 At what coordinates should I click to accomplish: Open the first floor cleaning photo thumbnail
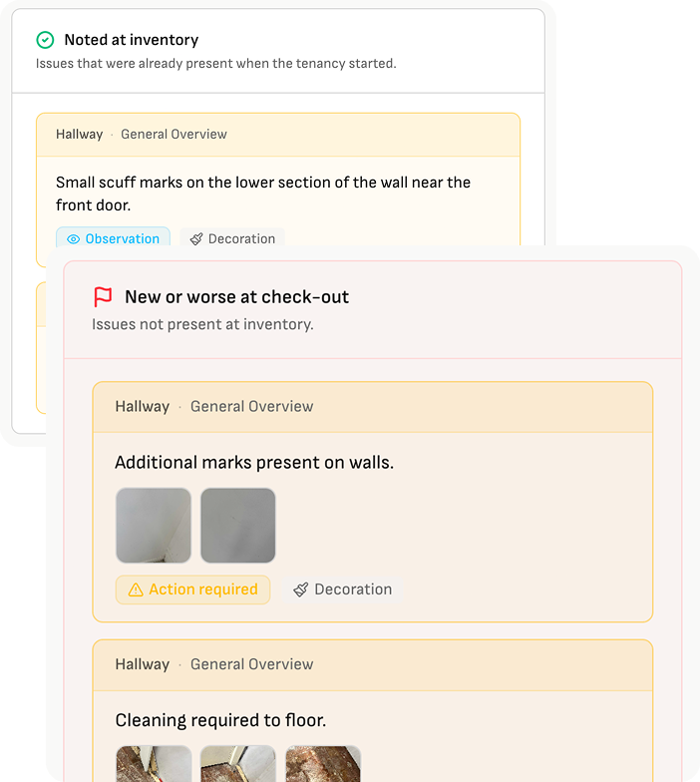click(154, 764)
